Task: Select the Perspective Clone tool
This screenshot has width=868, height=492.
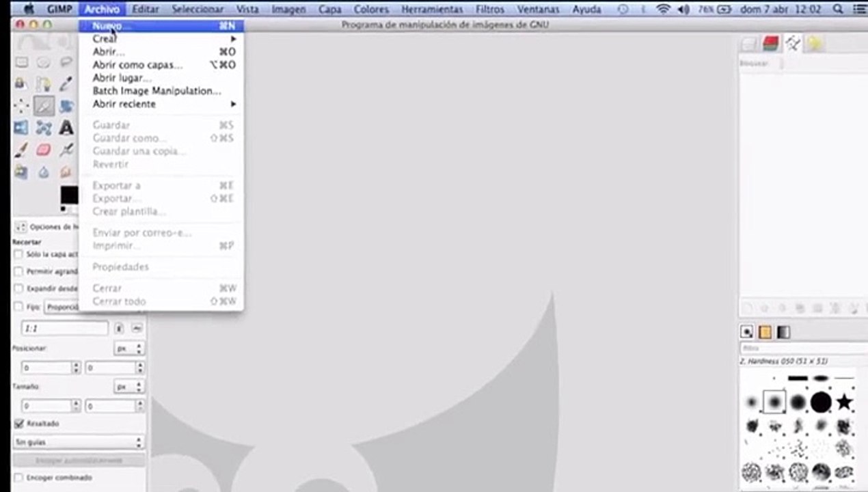Action: point(22,172)
